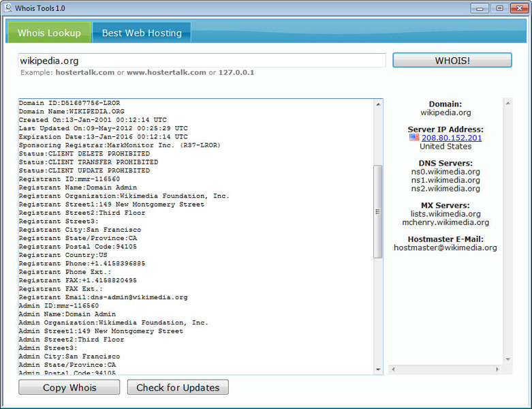Click ns0.wikimedia.org under DNS Servers
The height and width of the screenshot is (409, 532).
445,172
